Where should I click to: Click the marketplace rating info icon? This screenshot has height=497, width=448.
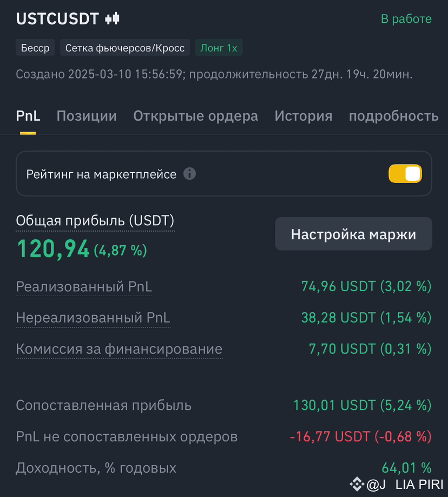click(x=189, y=174)
